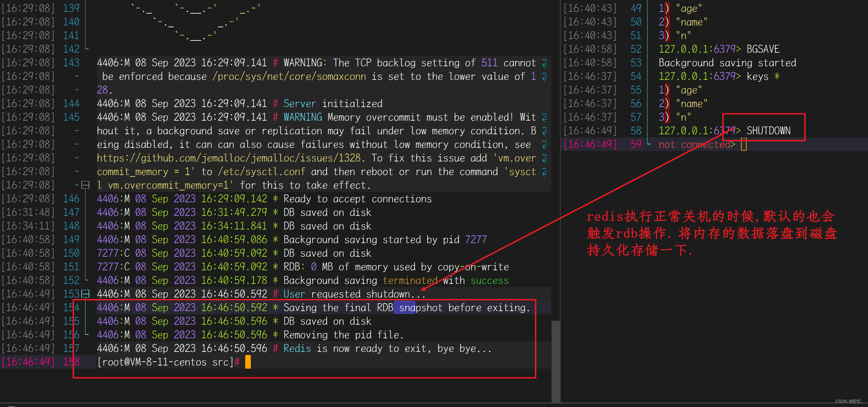Click the BGSAVE command in redis-cli
868x407 pixels.
tap(763, 49)
